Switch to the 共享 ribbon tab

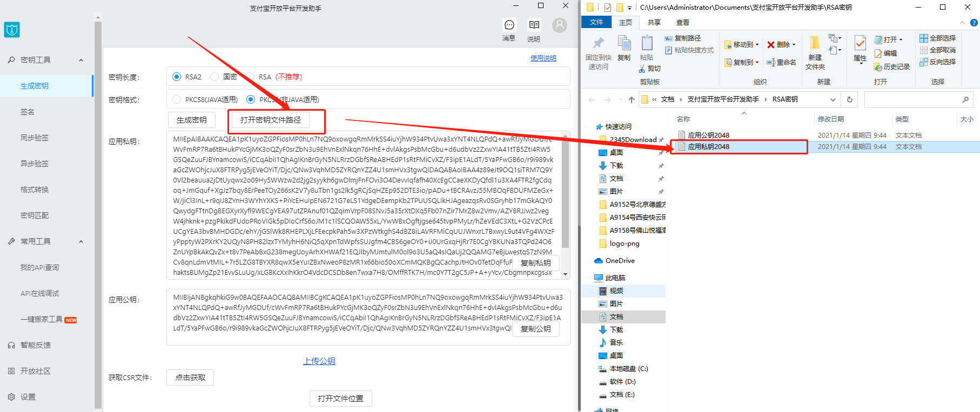[654, 23]
